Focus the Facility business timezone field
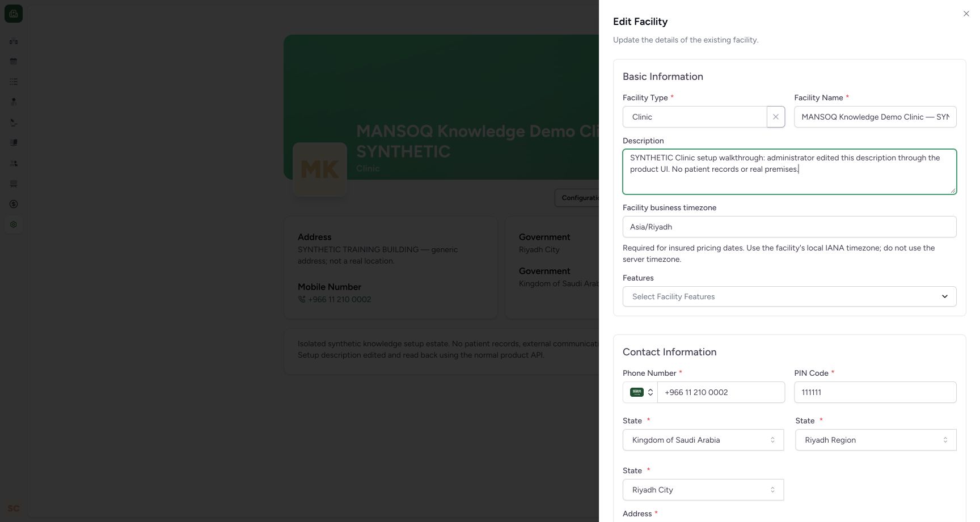Screen dimensions: 980x522 pos(789,227)
